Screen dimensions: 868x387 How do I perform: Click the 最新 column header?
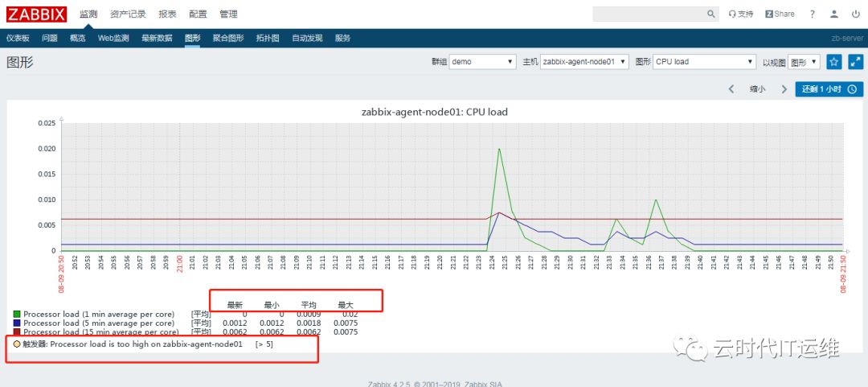click(235, 305)
